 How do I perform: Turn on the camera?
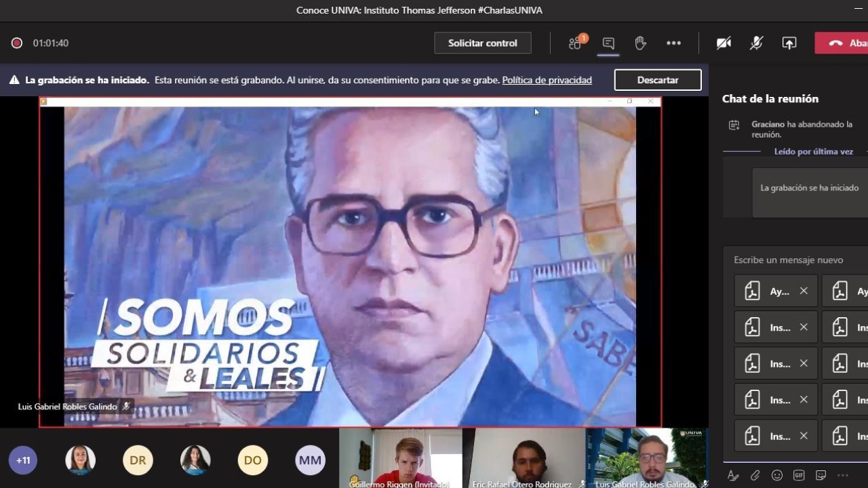724,43
